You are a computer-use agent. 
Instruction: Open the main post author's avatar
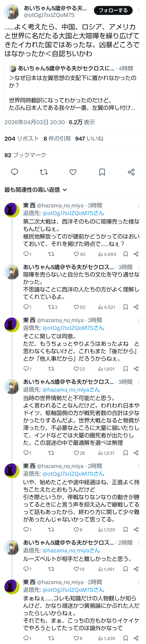(12, 12)
